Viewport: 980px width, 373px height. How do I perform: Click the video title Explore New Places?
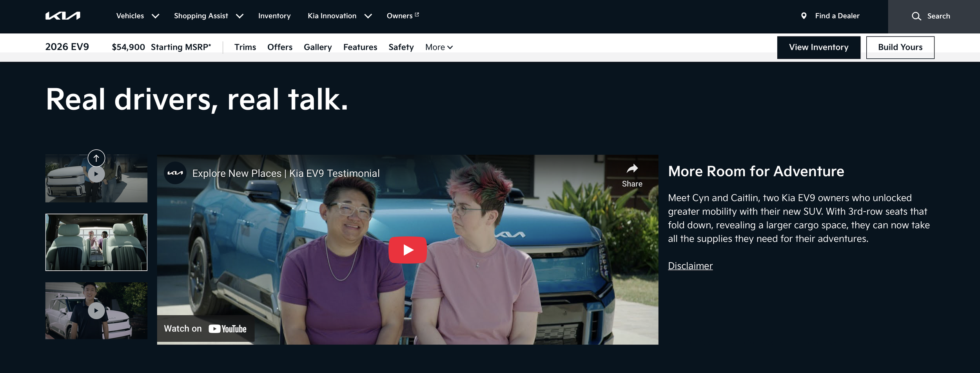pyautogui.click(x=286, y=173)
